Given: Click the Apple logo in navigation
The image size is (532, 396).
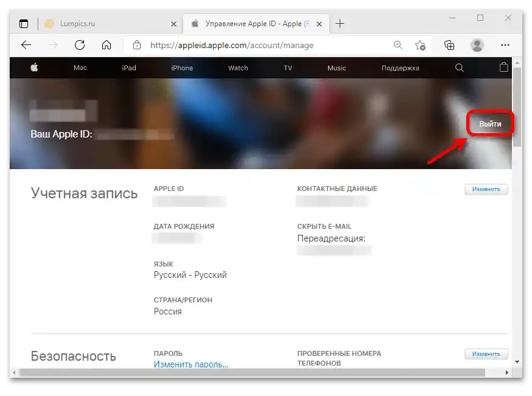Looking at the screenshot, I should tap(34, 68).
